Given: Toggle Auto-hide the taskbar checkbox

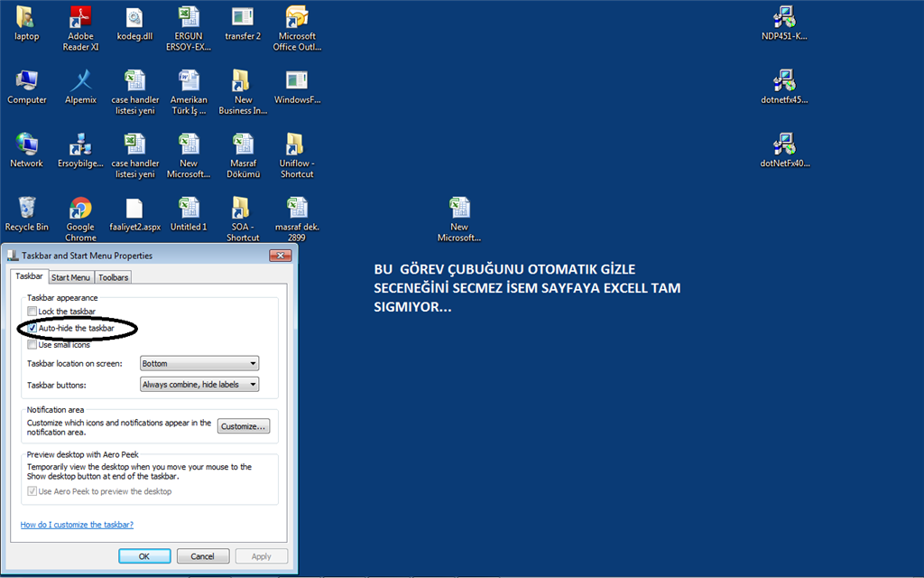Looking at the screenshot, I should pos(32,328).
